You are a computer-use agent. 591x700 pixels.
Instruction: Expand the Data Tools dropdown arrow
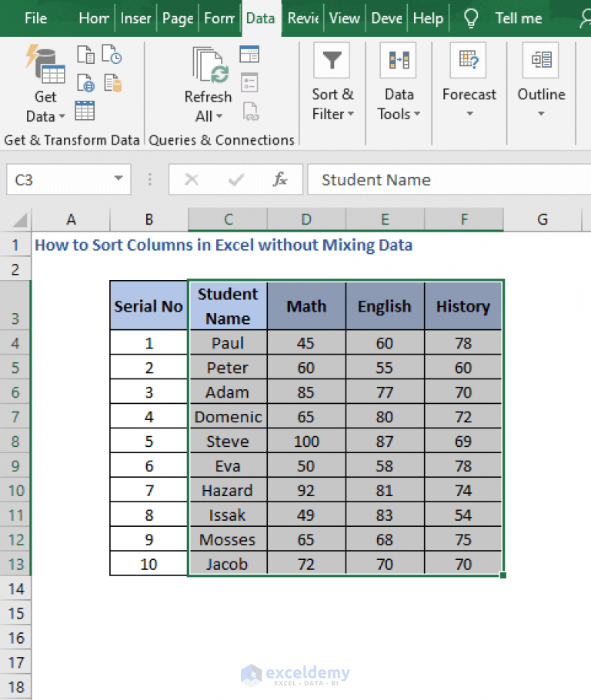tap(417, 114)
